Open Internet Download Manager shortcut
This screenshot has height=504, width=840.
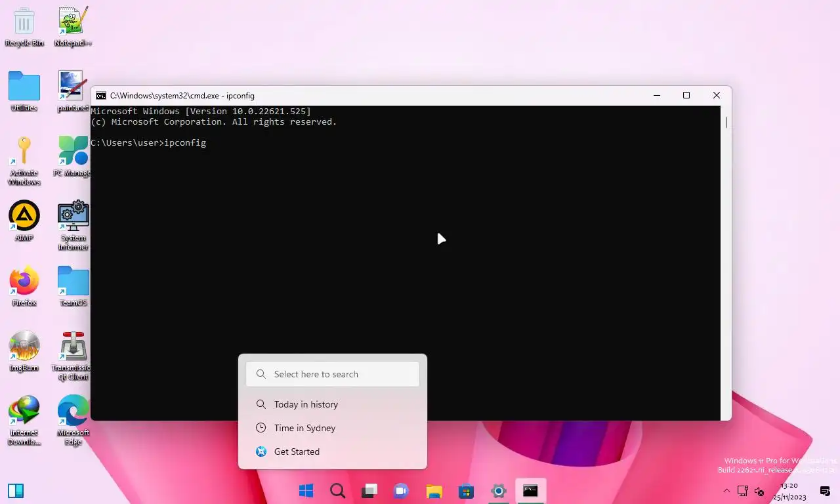24,421
